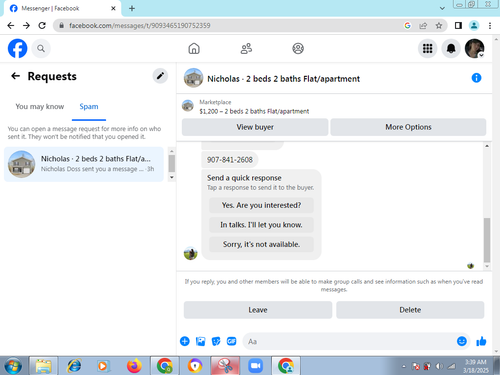The height and width of the screenshot is (375, 500).
Task: Open more actions plus icon
Action: tap(185, 341)
